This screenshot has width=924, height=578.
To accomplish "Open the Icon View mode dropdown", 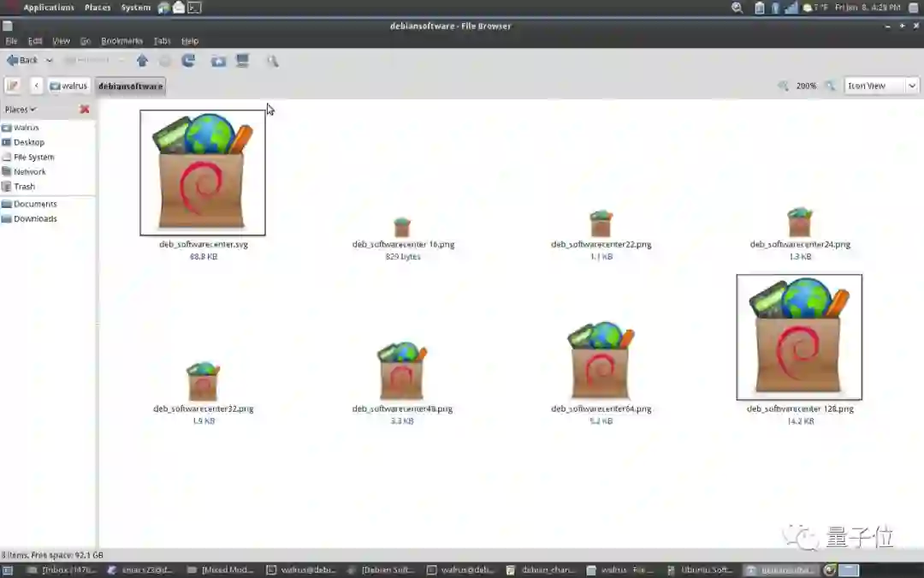I will pos(881,86).
